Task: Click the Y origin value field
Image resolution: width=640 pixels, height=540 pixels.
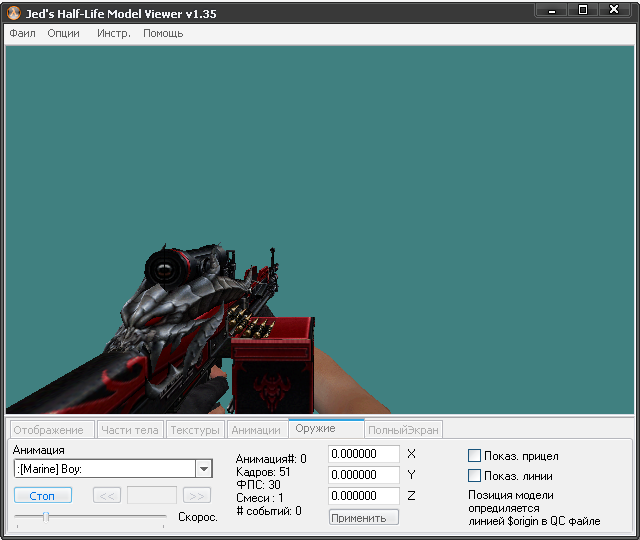Action: pyautogui.click(x=364, y=475)
